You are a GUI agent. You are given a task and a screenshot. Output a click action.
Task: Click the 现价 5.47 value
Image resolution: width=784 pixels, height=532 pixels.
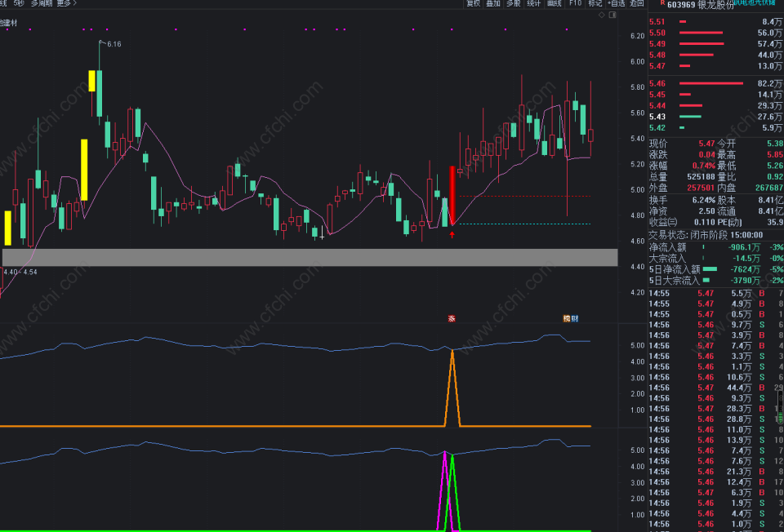[706, 144]
